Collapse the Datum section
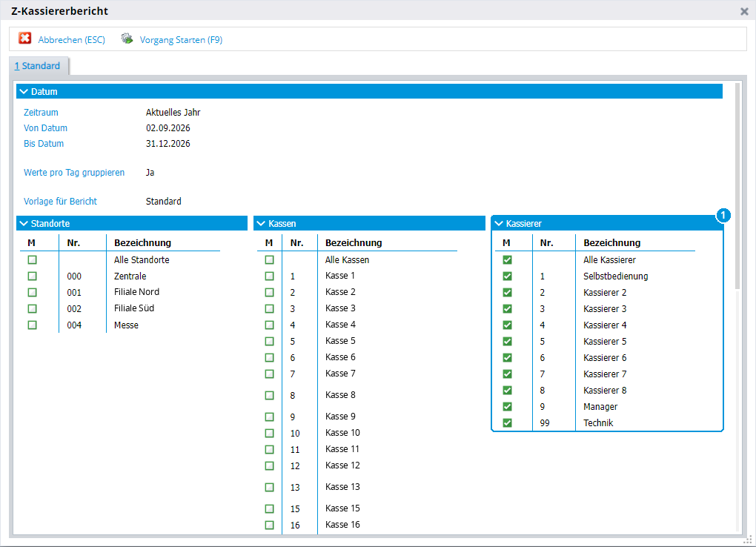The height and width of the screenshot is (547, 756). (24, 92)
